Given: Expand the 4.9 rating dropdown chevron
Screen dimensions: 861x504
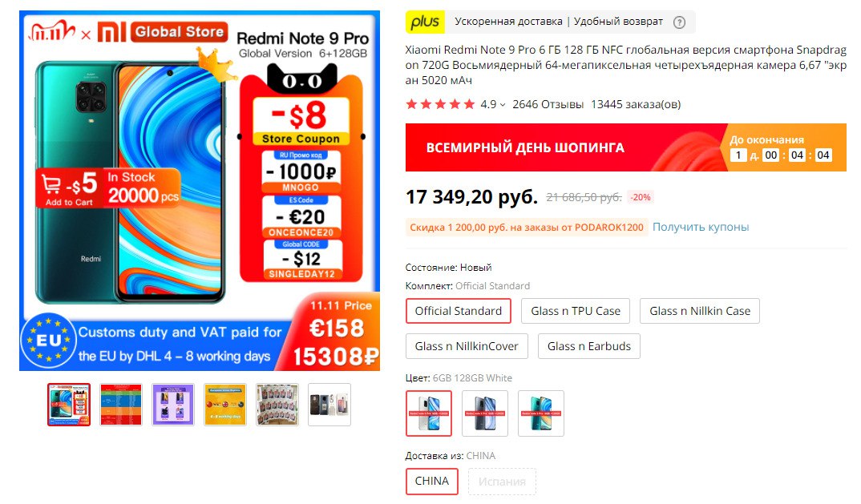Looking at the screenshot, I should tap(503, 105).
